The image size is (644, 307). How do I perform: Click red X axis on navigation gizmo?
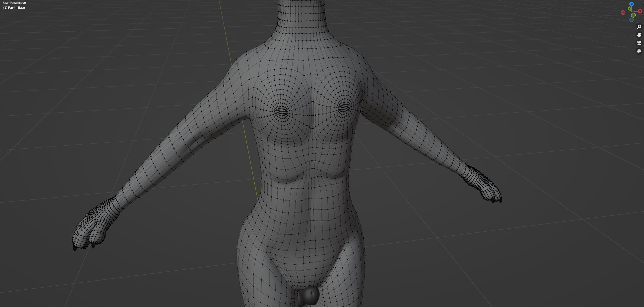pos(640,11)
